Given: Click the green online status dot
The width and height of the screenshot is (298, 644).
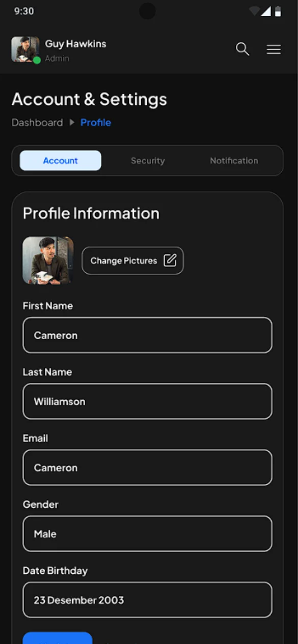Looking at the screenshot, I should [36, 61].
